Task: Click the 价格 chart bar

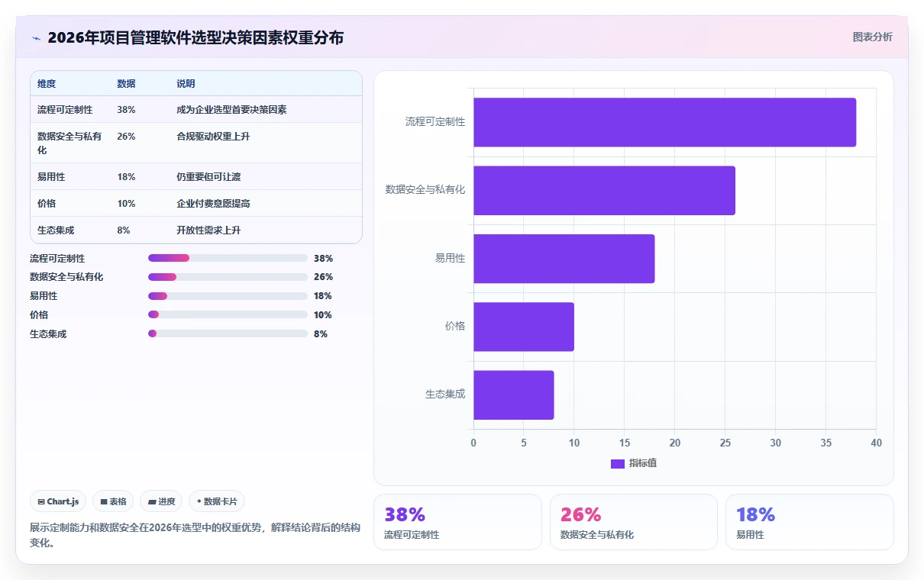Action: coord(524,327)
